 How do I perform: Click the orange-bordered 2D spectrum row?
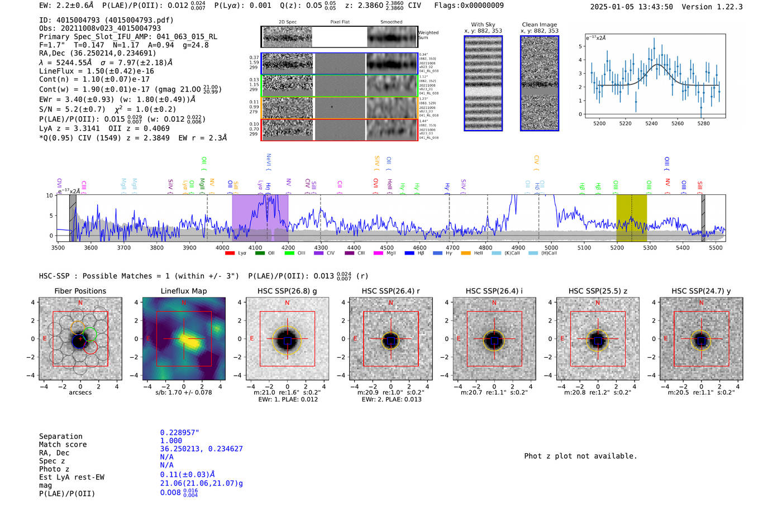[x=340, y=107]
